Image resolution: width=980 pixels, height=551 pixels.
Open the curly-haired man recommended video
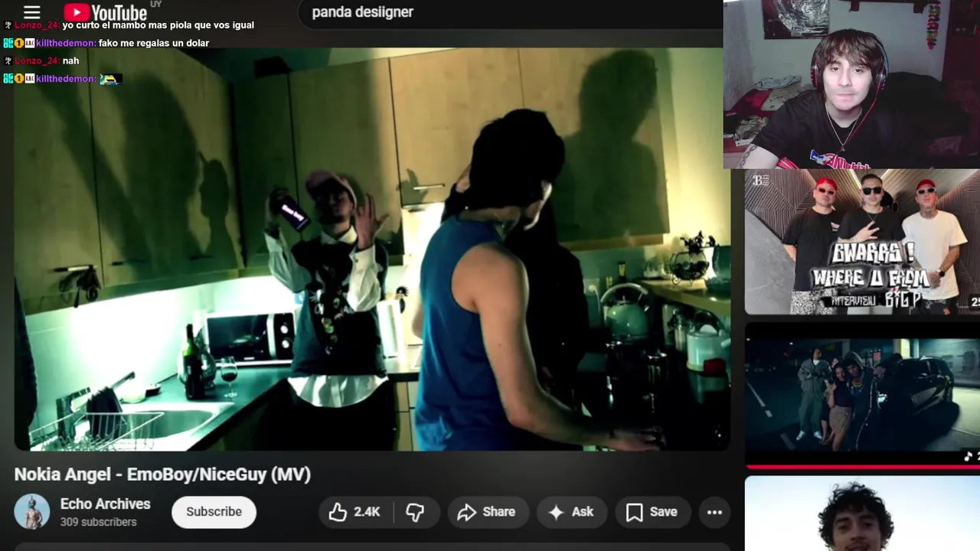(862, 514)
